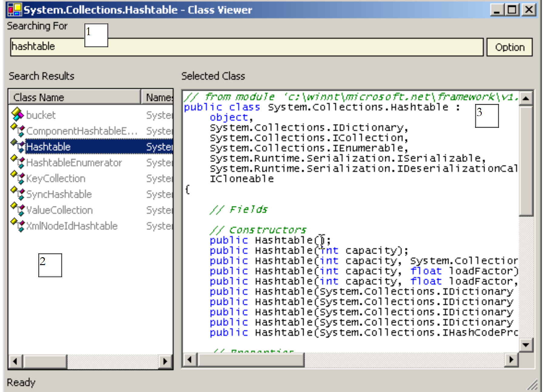Click the SyncHashtable class icon
The height and width of the screenshot is (392, 546).
tap(18, 194)
